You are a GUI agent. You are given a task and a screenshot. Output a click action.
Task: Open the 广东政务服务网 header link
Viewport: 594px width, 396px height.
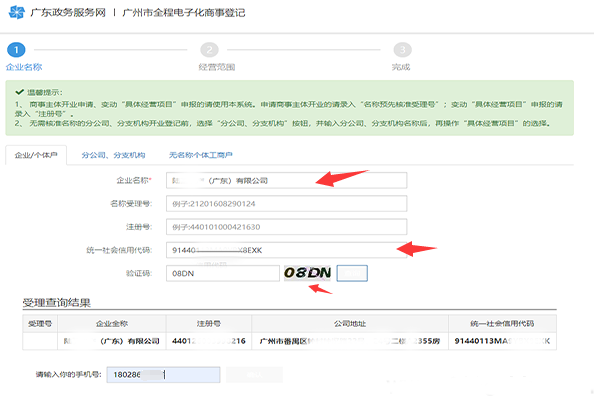pyautogui.click(x=68, y=13)
